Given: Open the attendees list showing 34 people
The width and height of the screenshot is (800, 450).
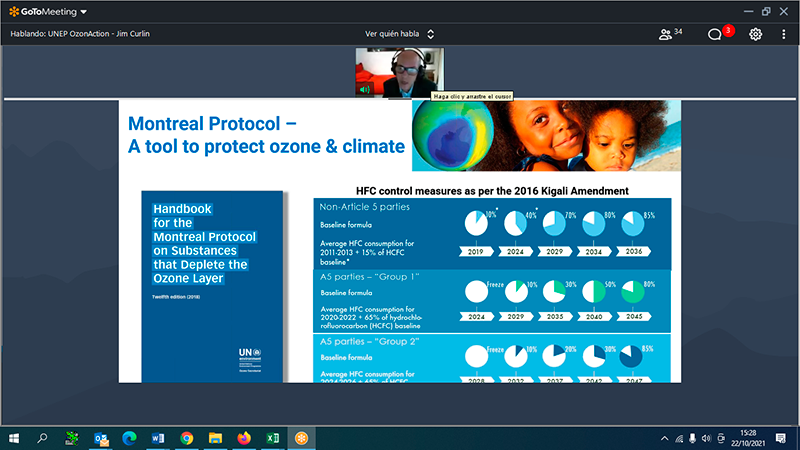Looking at the screenshot, I should pos(670,34).
